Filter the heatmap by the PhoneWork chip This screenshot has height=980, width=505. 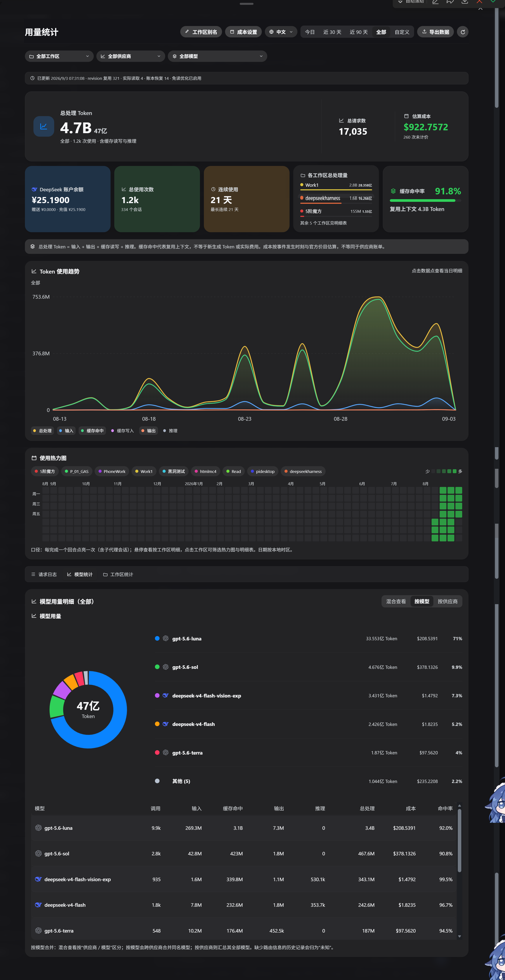pos(112,471)
